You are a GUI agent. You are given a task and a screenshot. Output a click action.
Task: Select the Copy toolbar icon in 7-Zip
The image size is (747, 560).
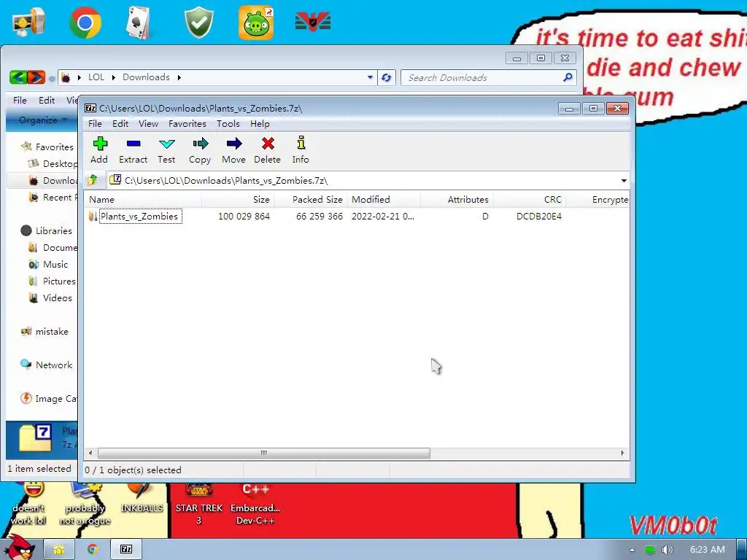pyautogui.click(x=200, y=150)
